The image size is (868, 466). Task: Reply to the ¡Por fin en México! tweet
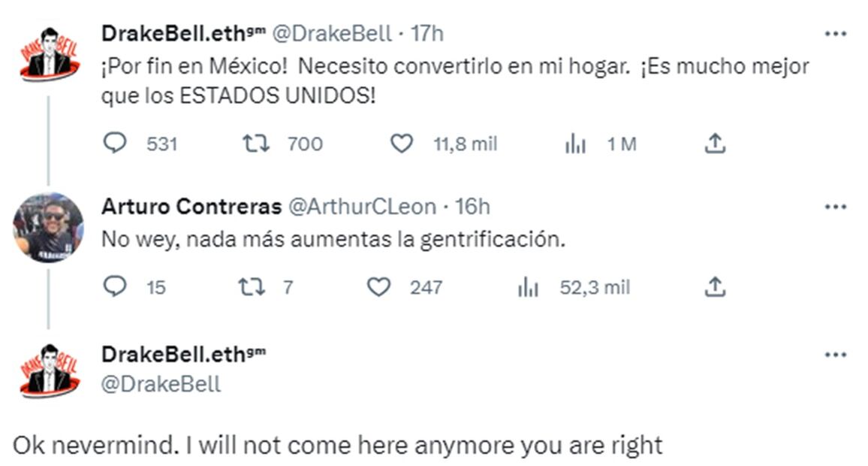pos(115,143)
